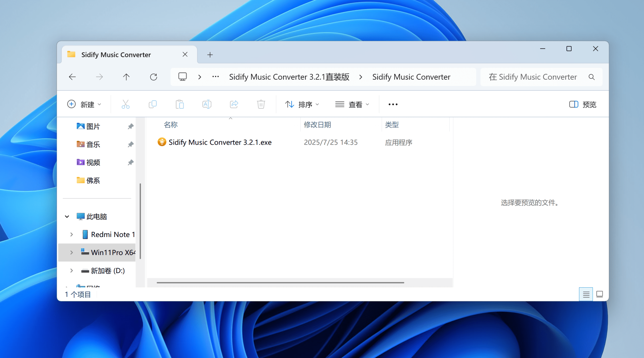Add a new Explorer tab
The width and height of the screenshot is (644, 358).
(x=210, y=55)
